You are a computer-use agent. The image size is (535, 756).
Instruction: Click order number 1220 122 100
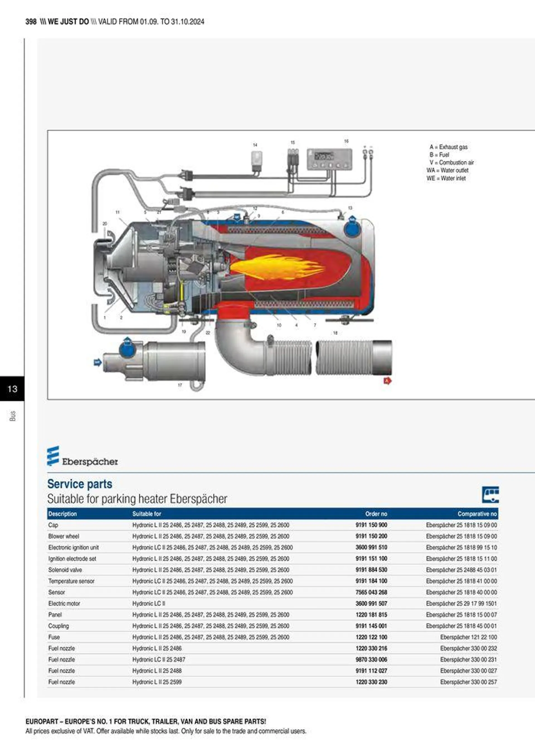371,637
